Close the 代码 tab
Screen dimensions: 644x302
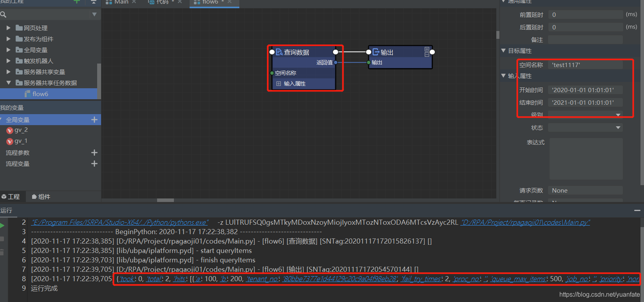tap(180, 2)
